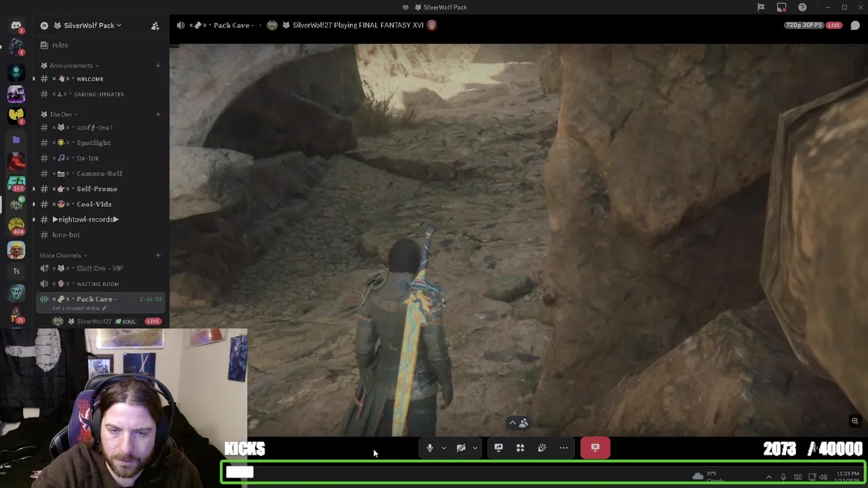Image resolution: width=868 pixels, height=488 pixels.
Task: Create channel in Voice Channels category
Action: [x=158, y=256]
